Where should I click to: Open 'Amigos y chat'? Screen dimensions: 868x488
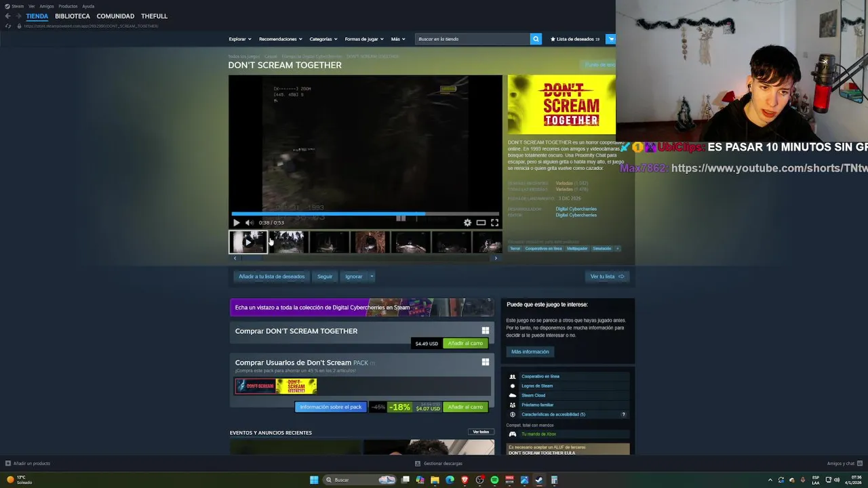click(x=844, y=464)
